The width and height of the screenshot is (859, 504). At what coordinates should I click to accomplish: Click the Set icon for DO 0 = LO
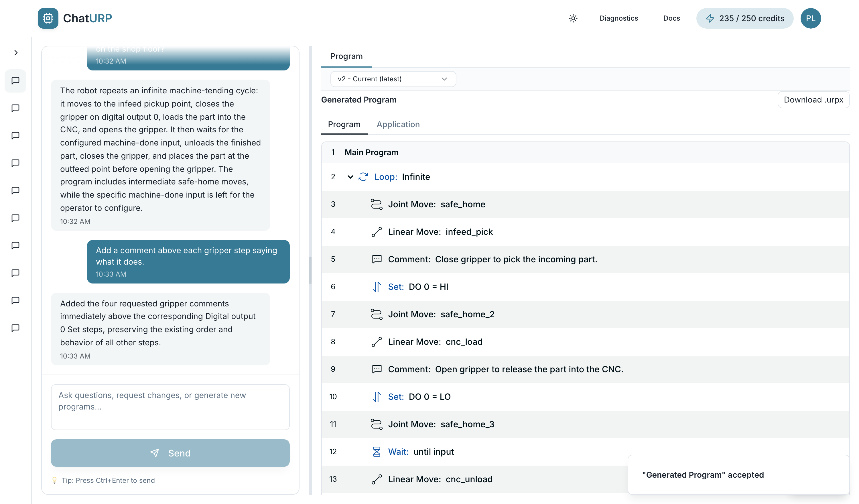pyautogui.click(x=376, y=397)
